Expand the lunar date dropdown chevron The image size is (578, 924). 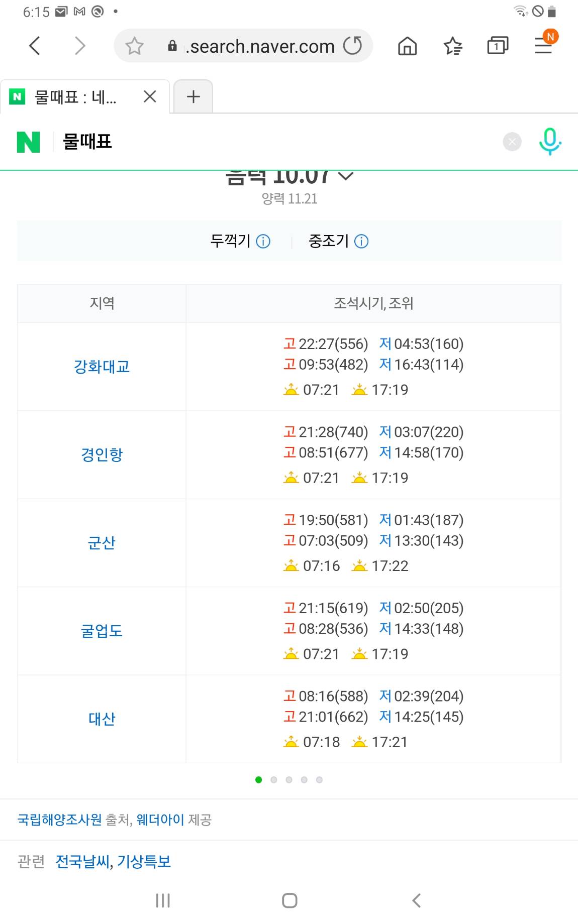346,176
